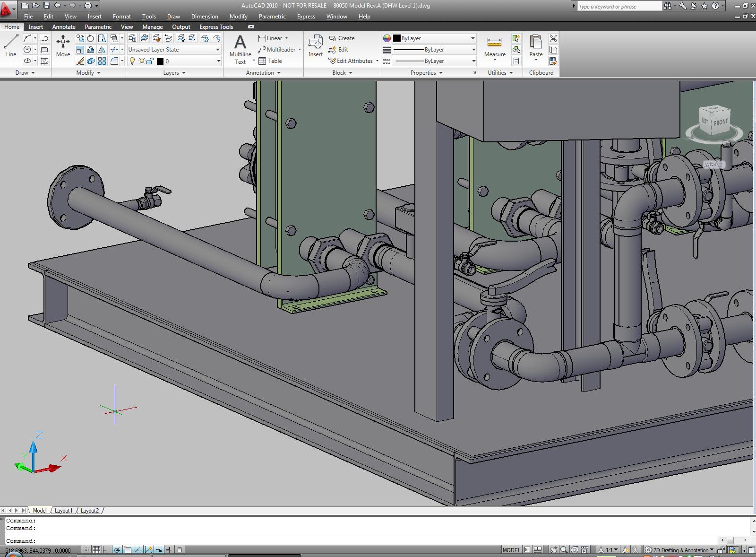
Task: Select the Move tool
Action: coord(63,46)
